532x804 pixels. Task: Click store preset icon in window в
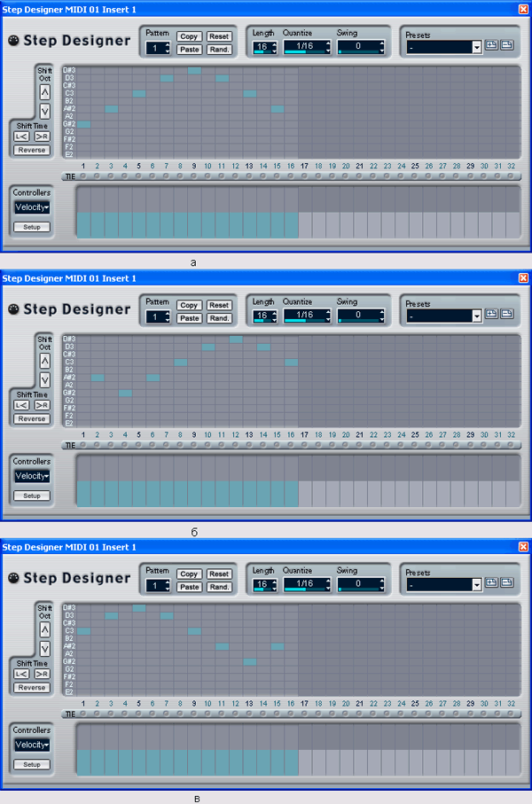coord(491,582)
